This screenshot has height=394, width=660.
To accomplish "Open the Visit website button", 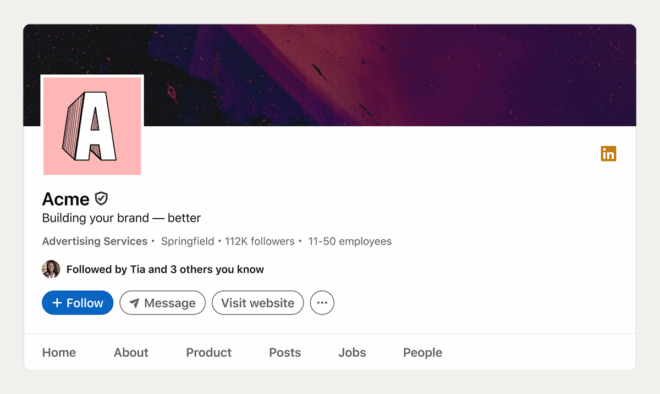I will pos(258,303).
